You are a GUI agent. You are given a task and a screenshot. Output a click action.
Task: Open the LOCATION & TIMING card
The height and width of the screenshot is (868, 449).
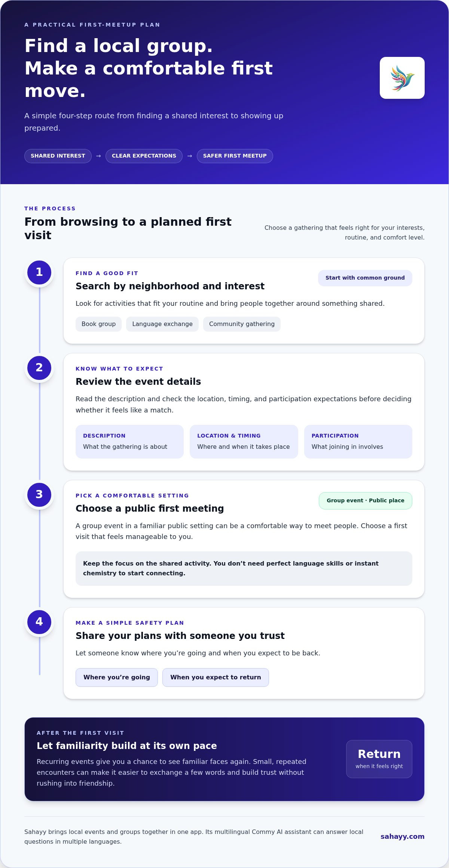(x=244, y=442)
